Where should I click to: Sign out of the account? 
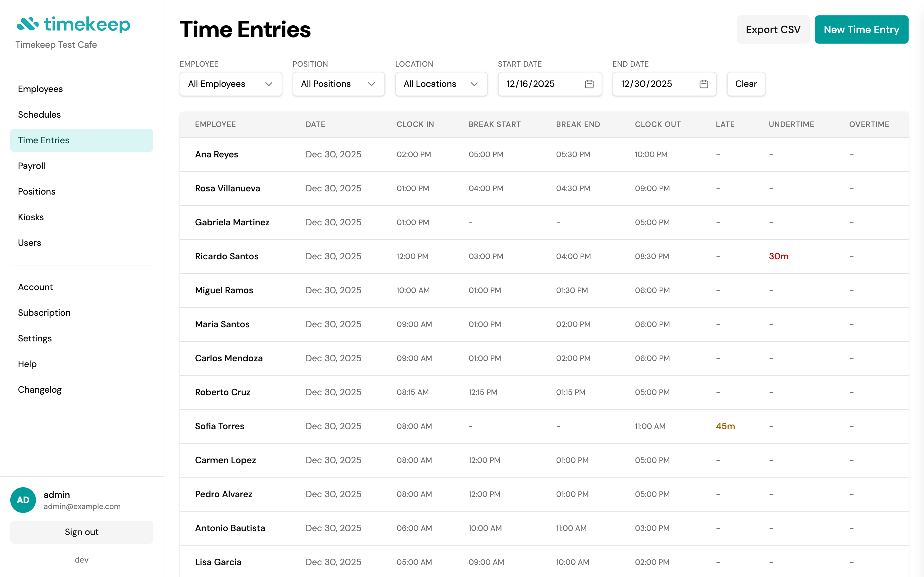click(x=81, y=532)
